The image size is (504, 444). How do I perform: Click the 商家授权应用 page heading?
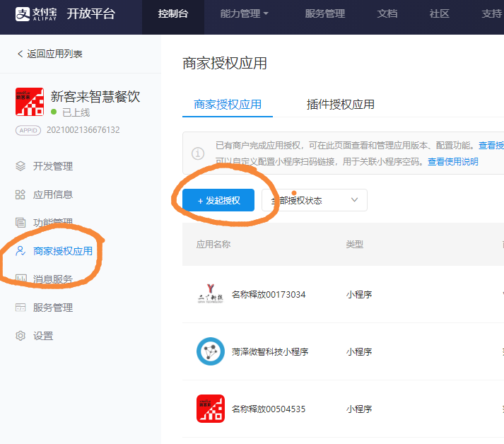(225, 63)
